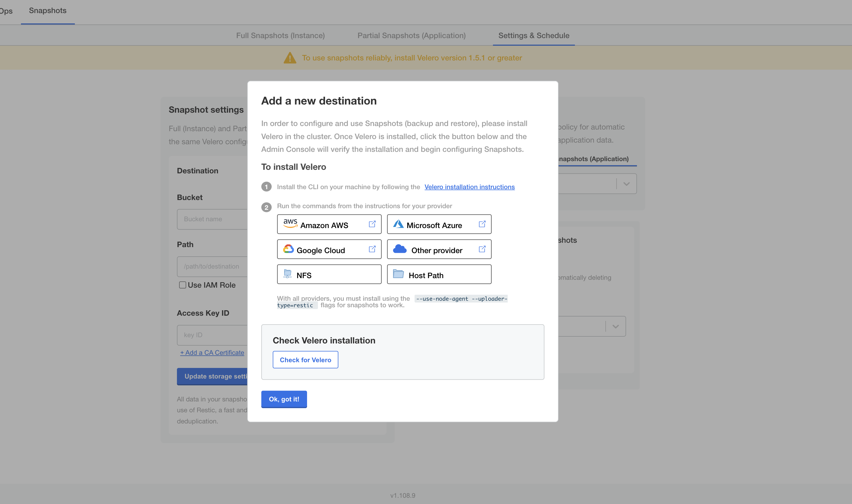
Task: Click the Check for Velero button
Action: pyautogui.click(x=305, y=360)
